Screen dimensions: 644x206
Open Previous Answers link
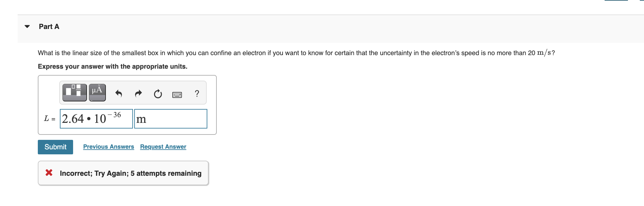109,147
